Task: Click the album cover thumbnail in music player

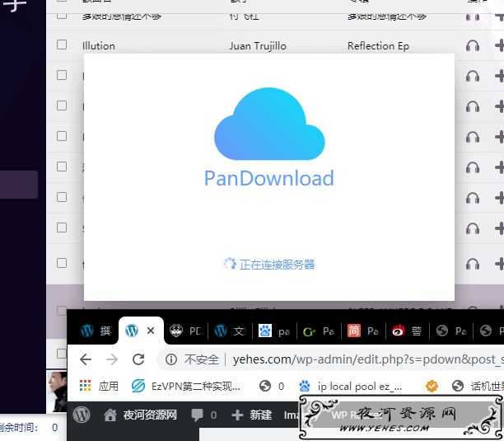Action: tap(57, 392)
